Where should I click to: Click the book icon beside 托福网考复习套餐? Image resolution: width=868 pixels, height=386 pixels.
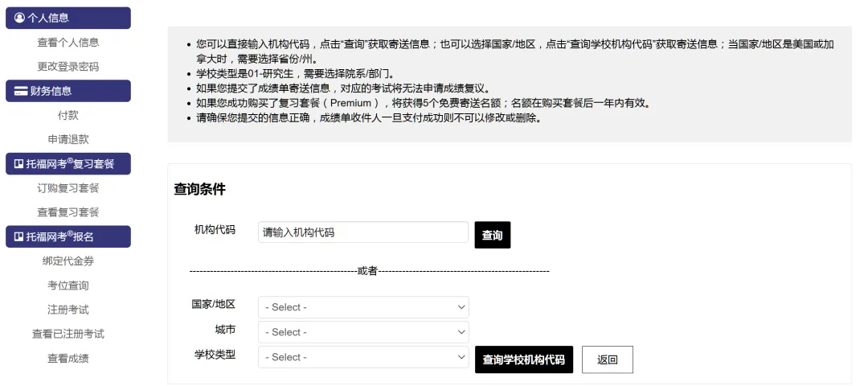[19, 164]
